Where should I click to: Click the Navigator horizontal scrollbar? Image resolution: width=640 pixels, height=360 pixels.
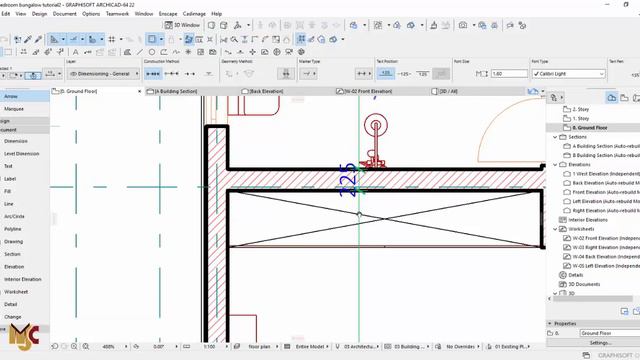click(x=592, y=299)
